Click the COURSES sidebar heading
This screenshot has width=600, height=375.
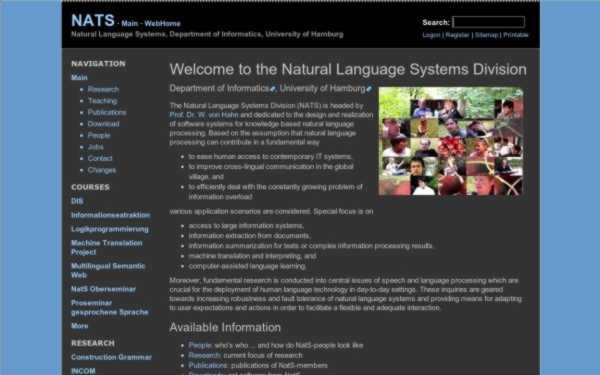coord(90,187)
